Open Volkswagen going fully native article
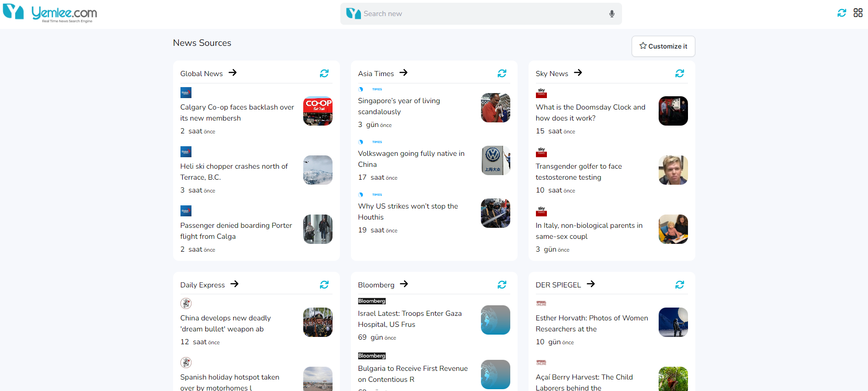Image resolution: width=868 pixels, height=391 pixels. (x=411, y=159)
